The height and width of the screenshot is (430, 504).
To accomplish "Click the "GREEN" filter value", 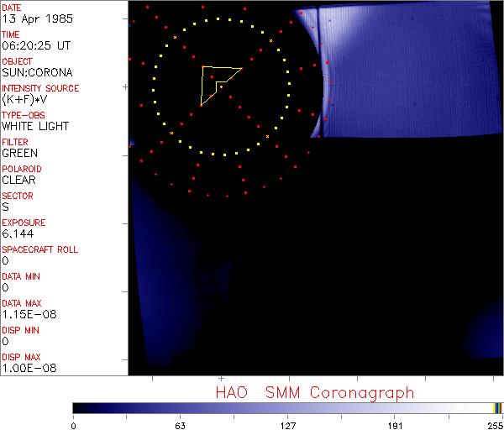I will 19,153.
